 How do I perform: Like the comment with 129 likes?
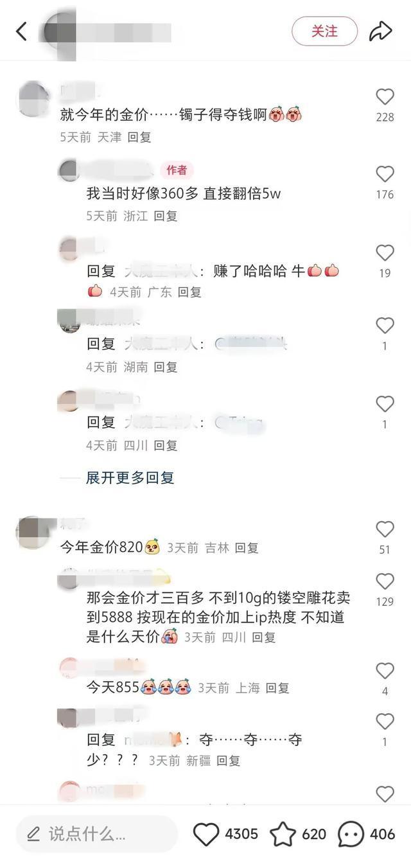tap(385, 581)
